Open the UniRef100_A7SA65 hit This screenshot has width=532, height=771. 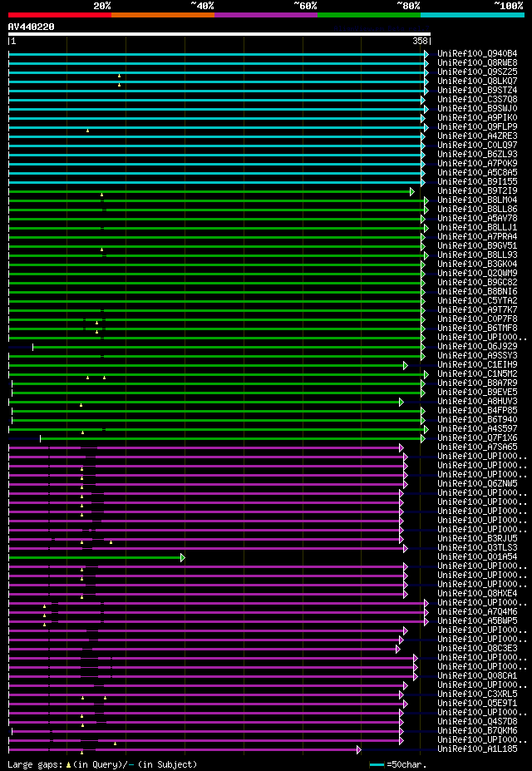coord(477,448)
